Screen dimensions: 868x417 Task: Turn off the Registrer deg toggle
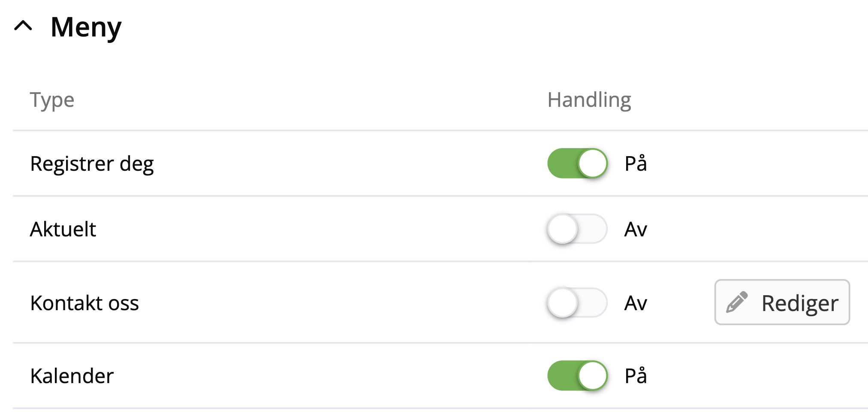[x=577, y=163]
